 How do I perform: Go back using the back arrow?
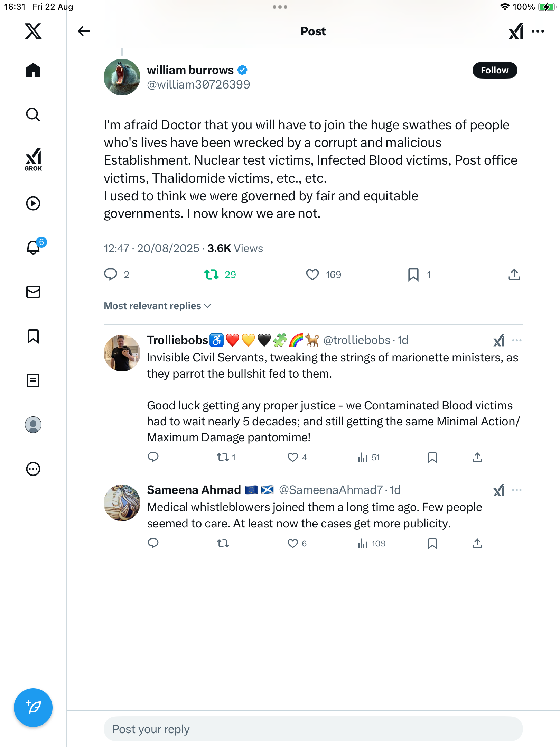pos(83,31)
